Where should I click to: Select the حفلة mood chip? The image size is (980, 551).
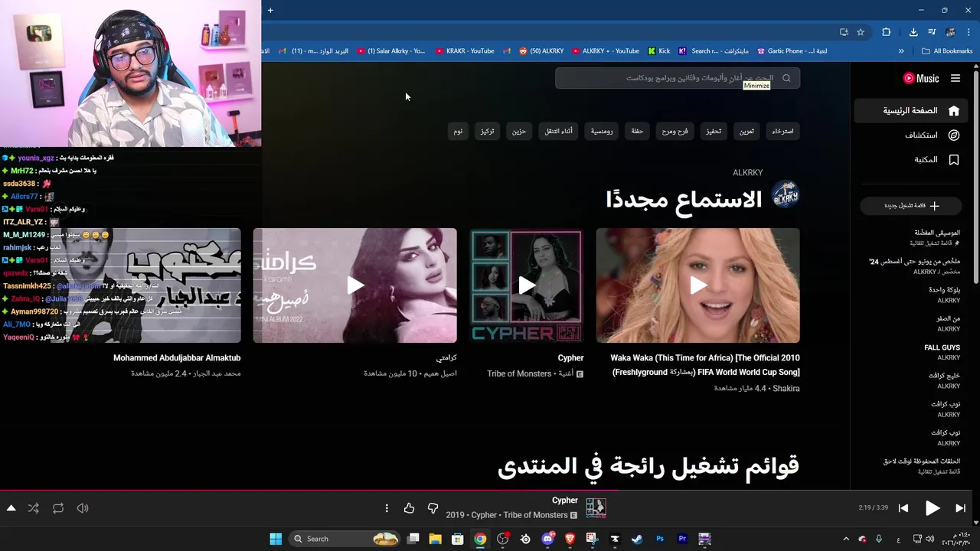[x=637, y=131]
